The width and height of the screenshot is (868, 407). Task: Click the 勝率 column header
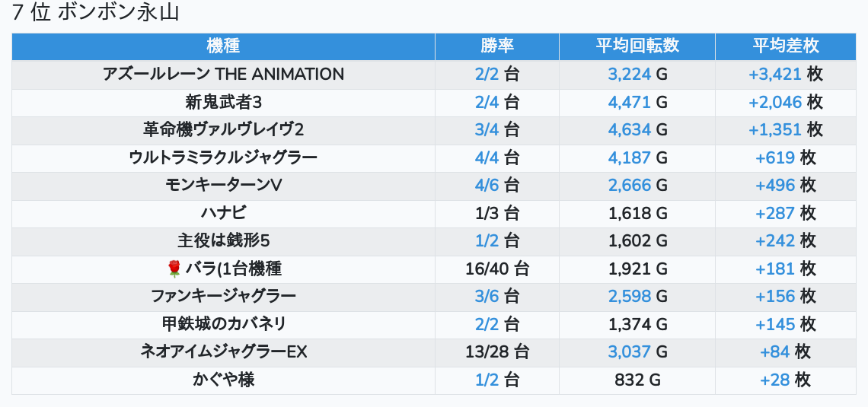pos(497,46)
